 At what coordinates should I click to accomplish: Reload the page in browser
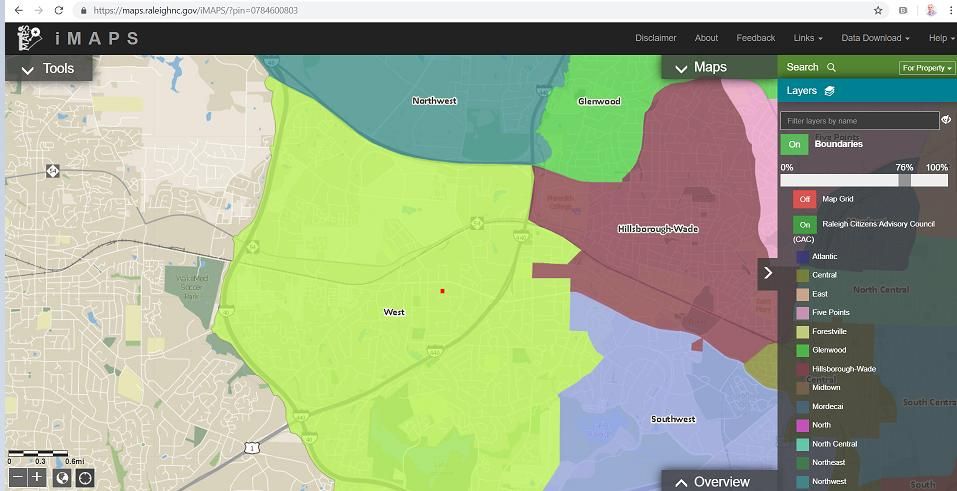(59, 10)
